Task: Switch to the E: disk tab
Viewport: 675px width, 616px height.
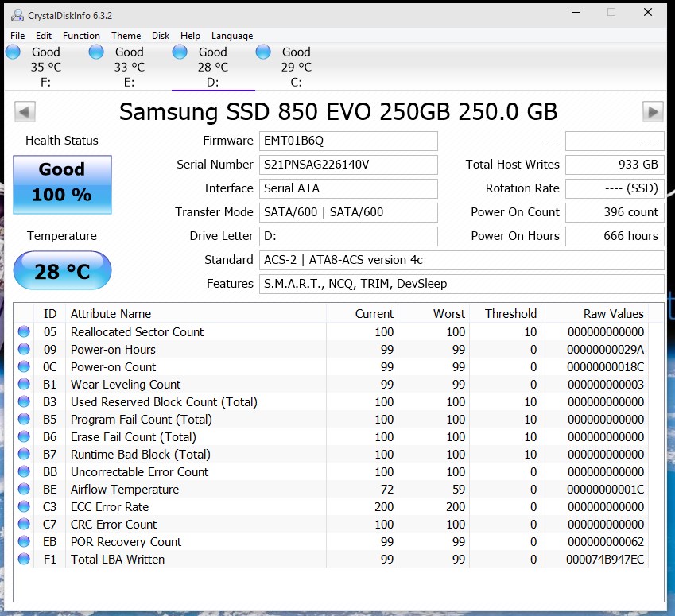Action: 129,67
